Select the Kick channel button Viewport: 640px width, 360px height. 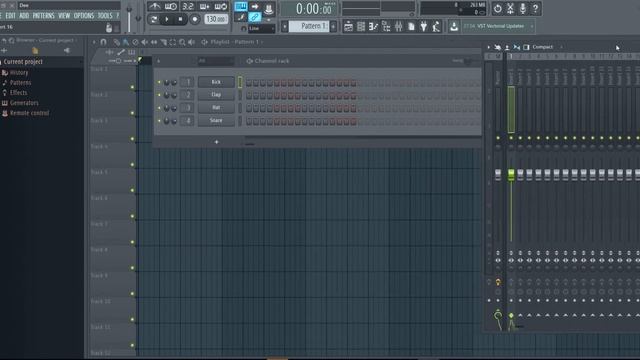[x=216, y=82]
